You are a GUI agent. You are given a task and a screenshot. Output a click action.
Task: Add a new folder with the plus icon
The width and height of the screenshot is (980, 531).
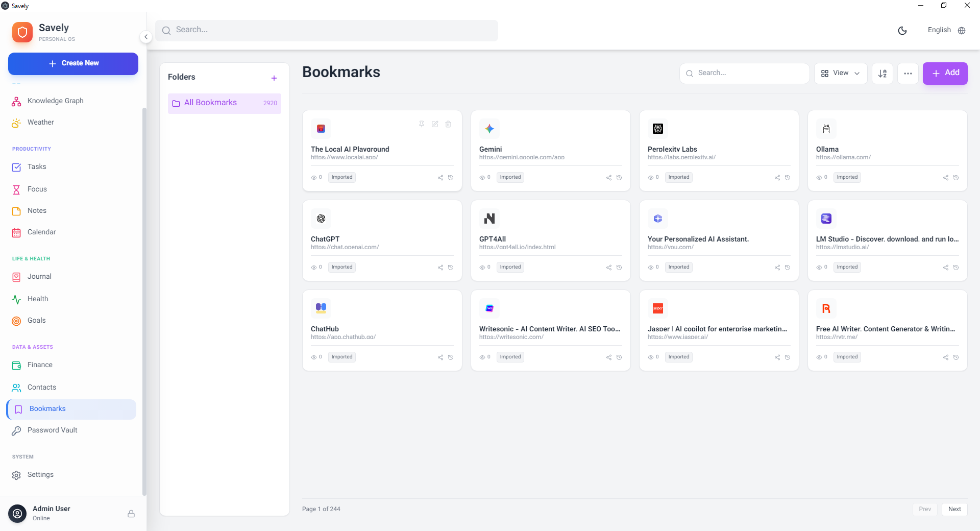click(274, 78)
